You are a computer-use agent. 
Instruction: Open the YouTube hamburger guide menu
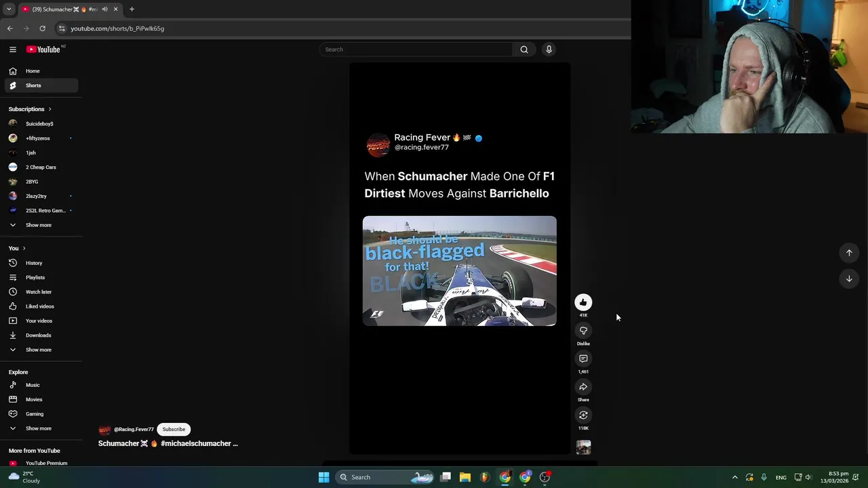(13, 49)
